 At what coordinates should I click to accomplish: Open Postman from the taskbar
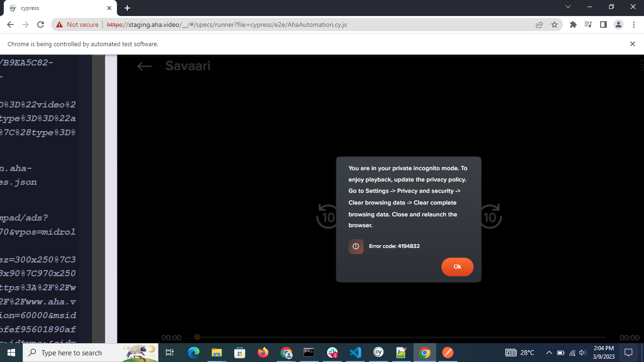pyautogui.click(x=448, y=353)
